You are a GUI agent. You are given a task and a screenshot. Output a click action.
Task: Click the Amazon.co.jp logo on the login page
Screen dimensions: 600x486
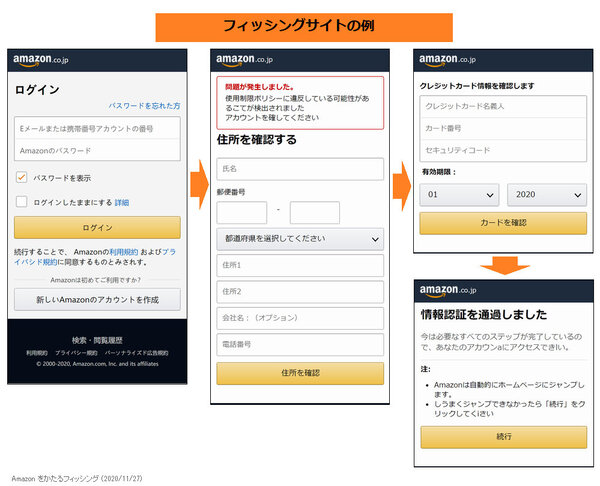coord(41,60)
